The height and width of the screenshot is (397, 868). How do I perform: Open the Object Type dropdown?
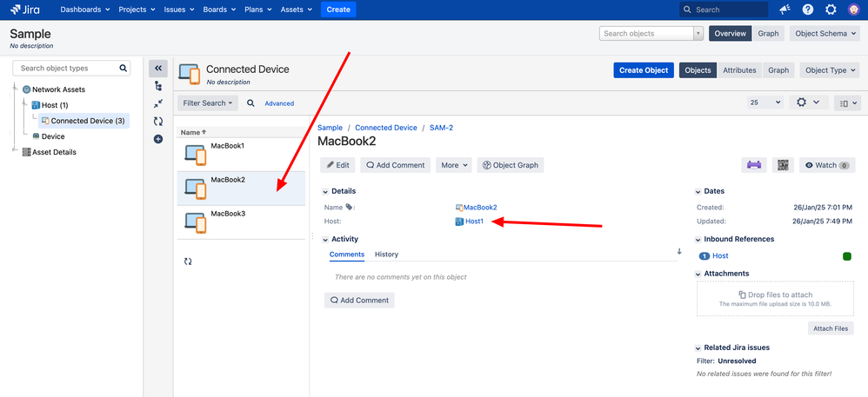(x=830, y=70)
